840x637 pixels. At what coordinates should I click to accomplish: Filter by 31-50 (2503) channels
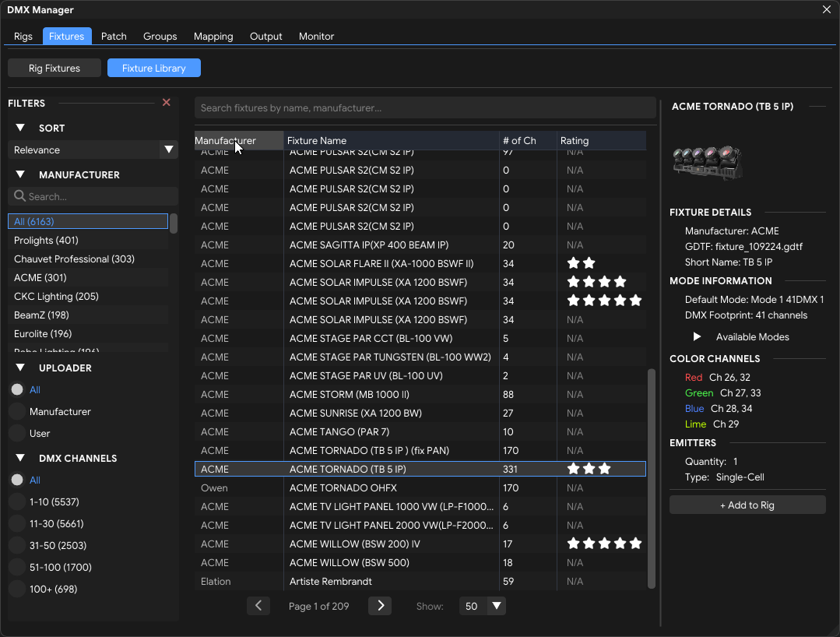[x=17, y=545]
